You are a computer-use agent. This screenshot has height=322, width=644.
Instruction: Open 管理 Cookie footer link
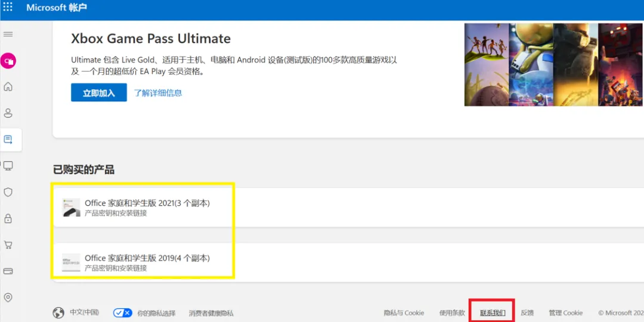pyautogui.click(x=566, y=313)
